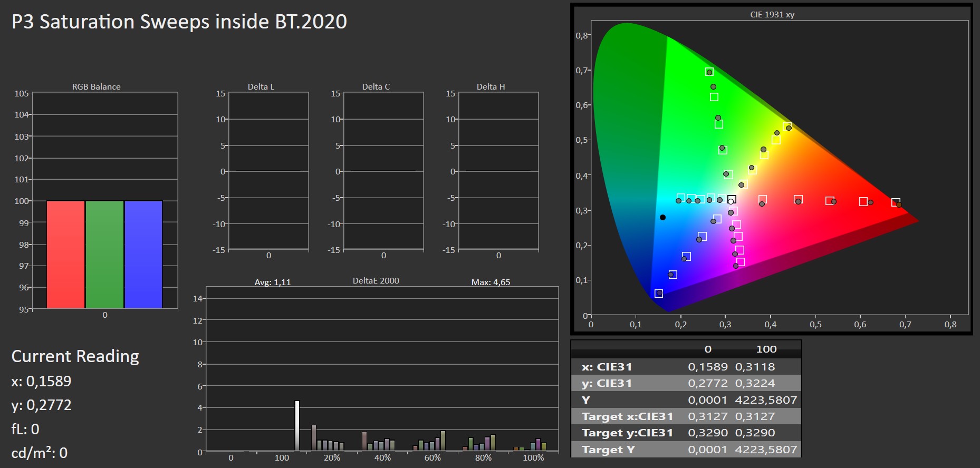Select the blue bar in RGB Balance chart
The width and height of the screenshot is (980, 468).
143,255
